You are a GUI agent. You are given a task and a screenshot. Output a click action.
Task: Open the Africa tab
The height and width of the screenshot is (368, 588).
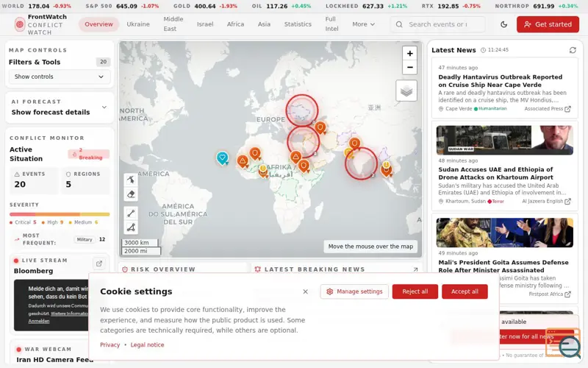pos(235,24)
